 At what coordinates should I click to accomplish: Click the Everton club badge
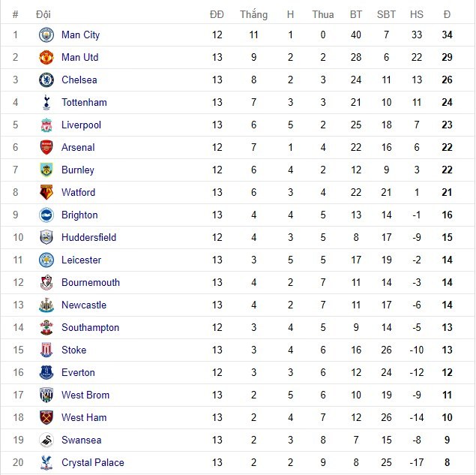pyautogui.click(x=47, y=373)
